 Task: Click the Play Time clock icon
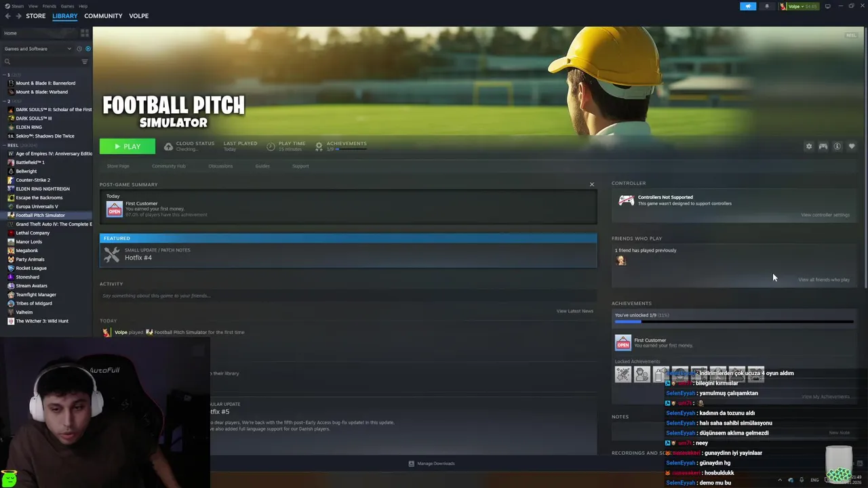click(271, 146)
